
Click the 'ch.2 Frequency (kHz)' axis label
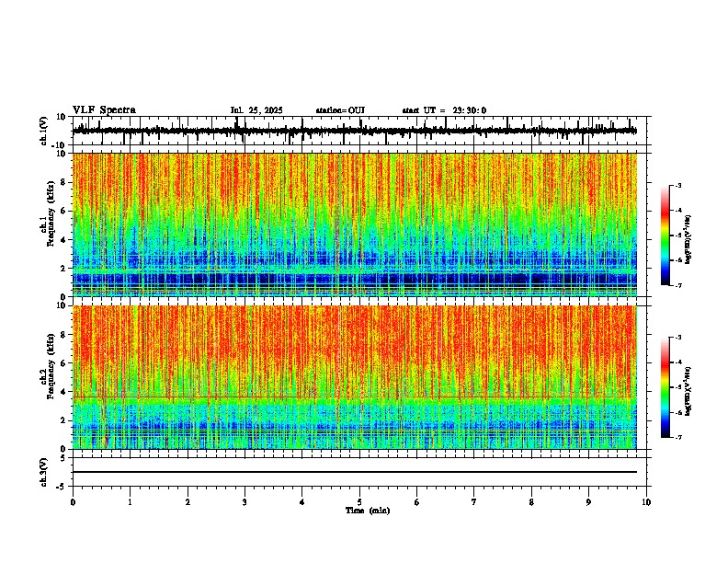pyautogui.click(x=48, y=367)
